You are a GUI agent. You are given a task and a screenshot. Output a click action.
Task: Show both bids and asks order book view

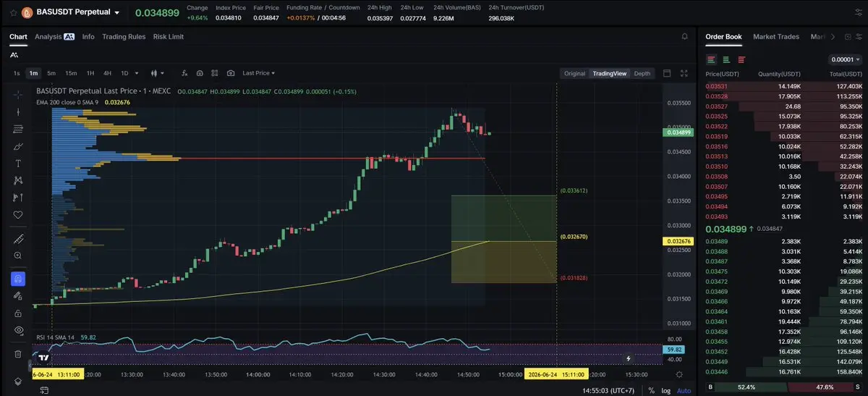click(712, 59)
